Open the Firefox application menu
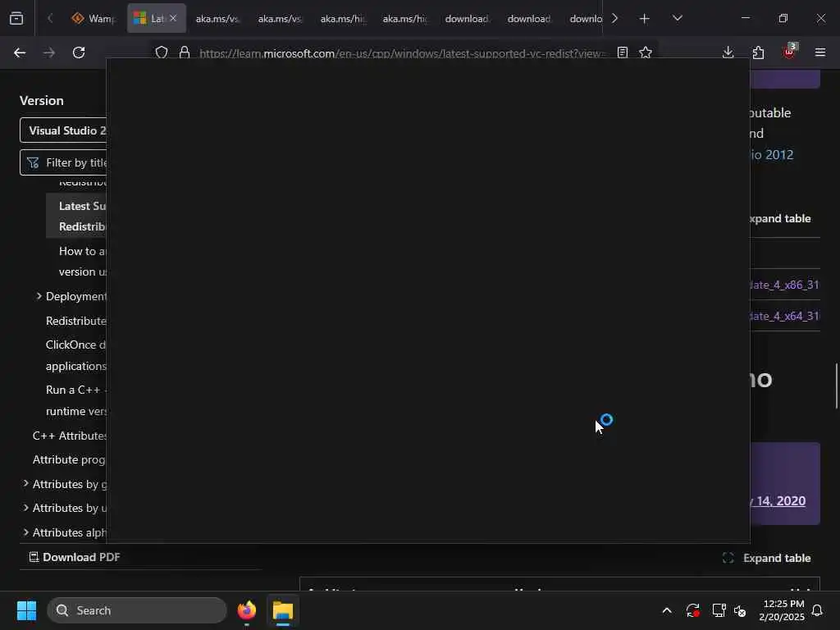This screenshot has height=630, width=840. click(820, 52)
